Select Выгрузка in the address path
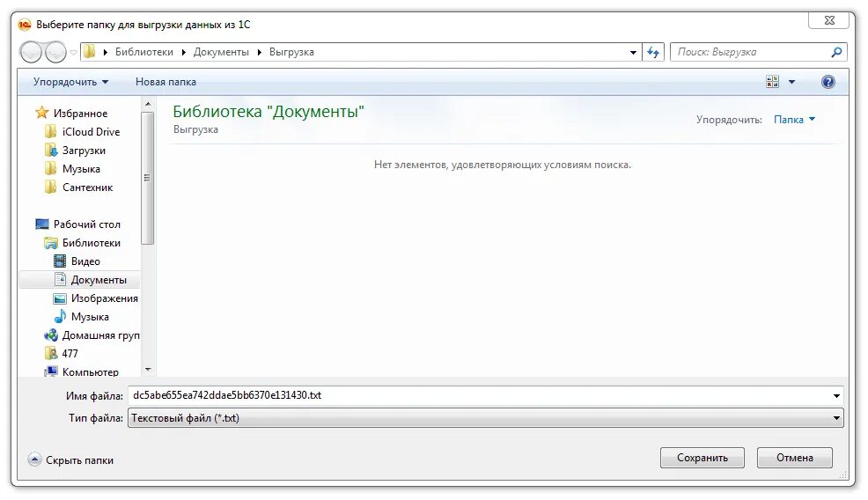The width and height of the screenshot is (868, 500). [x=291, y=52]
